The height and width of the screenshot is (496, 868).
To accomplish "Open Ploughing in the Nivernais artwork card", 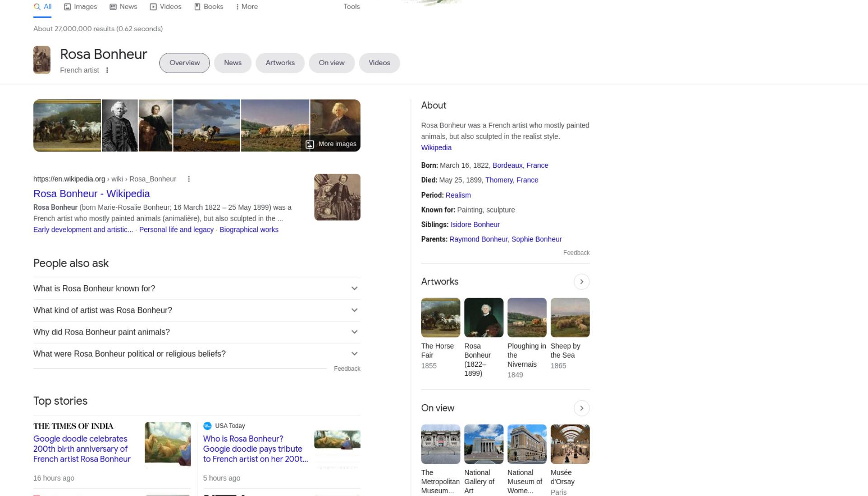I will (527, 338).
